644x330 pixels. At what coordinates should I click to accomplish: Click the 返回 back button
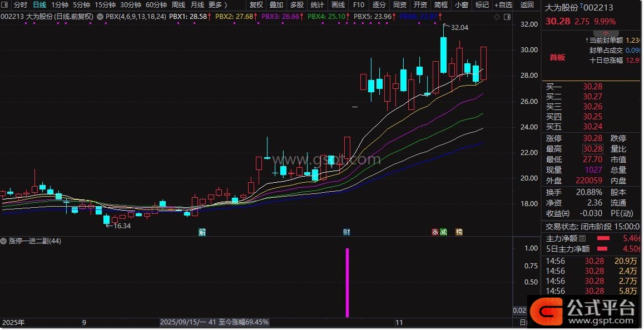(x=527, y=5)
